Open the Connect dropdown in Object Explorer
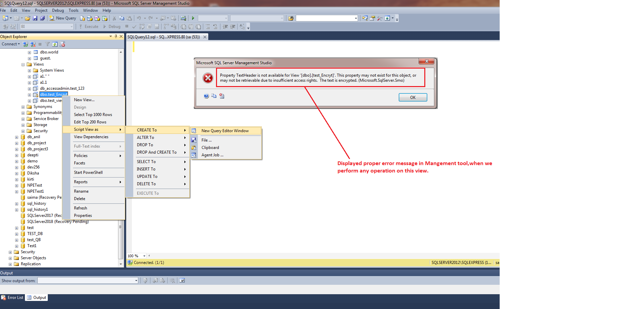The image size is (644, 309). [x=11, y=44]
